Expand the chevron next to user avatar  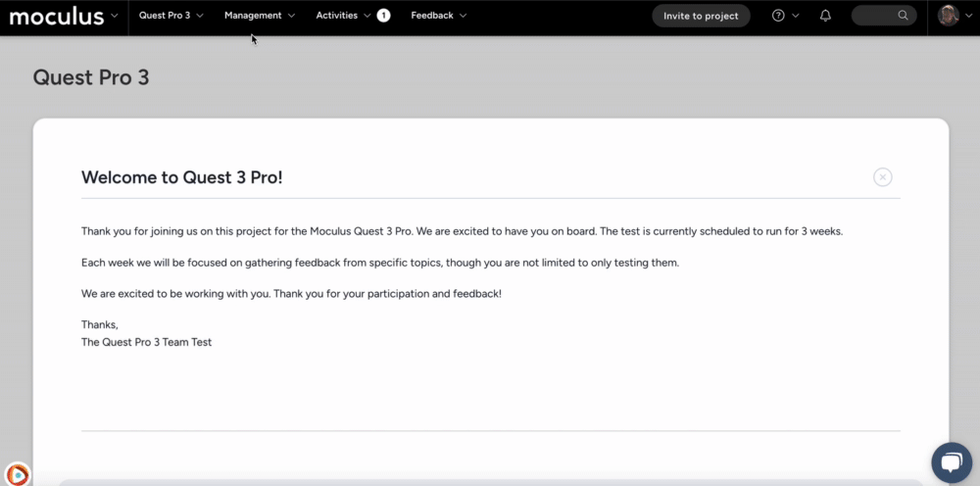(969, 16)
